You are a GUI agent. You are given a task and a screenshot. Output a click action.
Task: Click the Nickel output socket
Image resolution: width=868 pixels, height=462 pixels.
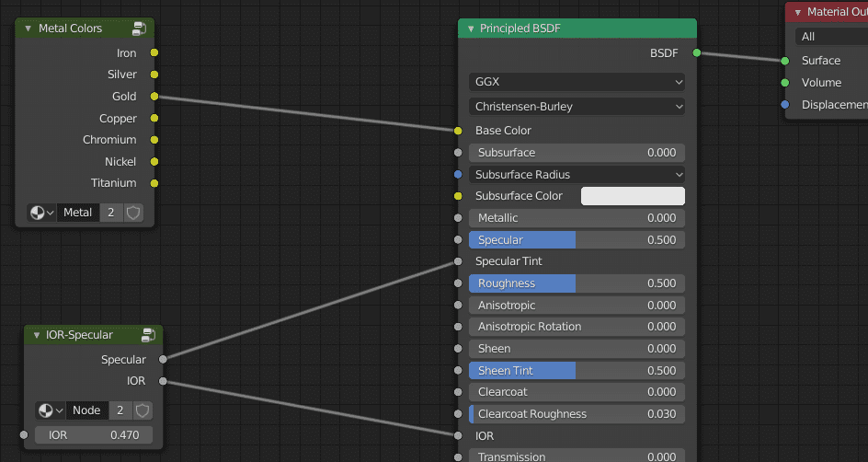154,162
